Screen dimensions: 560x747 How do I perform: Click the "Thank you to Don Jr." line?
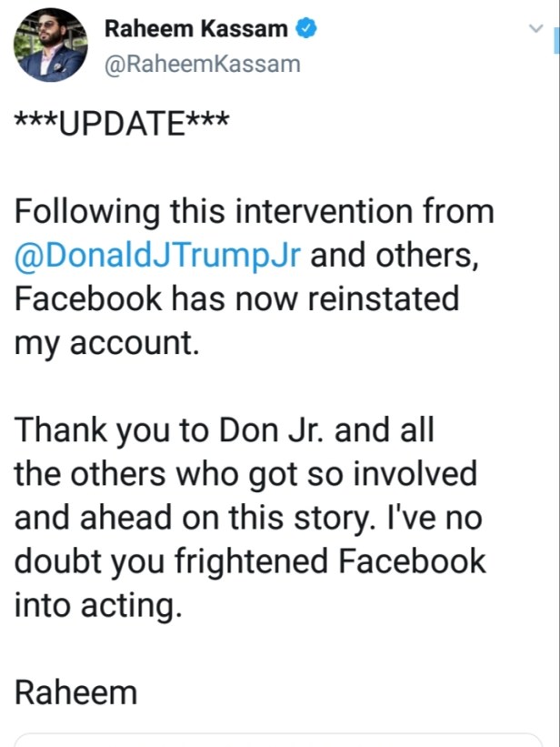224,430
